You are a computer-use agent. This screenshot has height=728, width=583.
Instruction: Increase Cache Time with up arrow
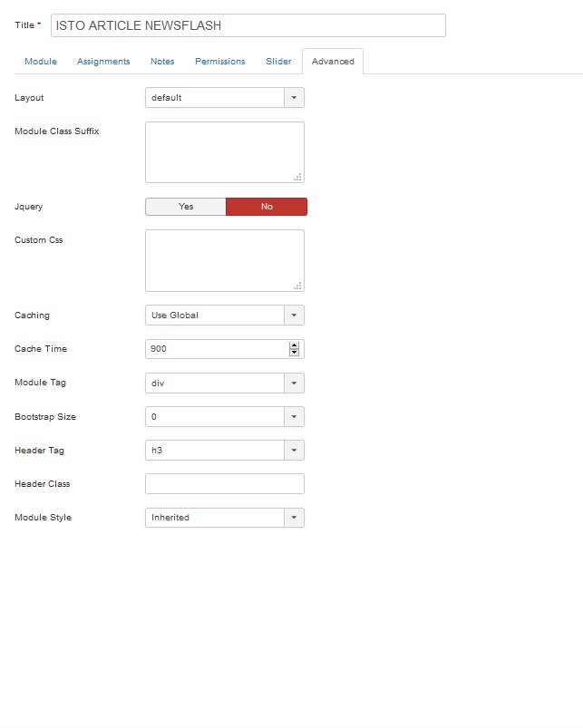click(x=294, y=345)
